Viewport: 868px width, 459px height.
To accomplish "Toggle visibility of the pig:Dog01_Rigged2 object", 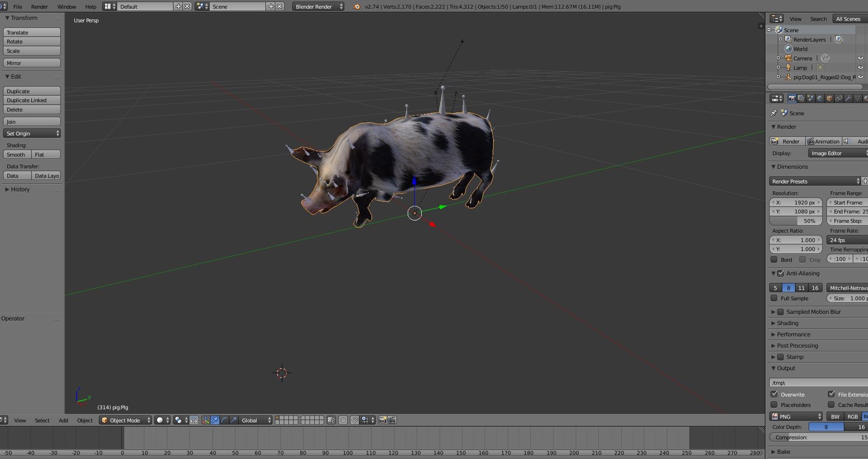I will click(861, 77).
